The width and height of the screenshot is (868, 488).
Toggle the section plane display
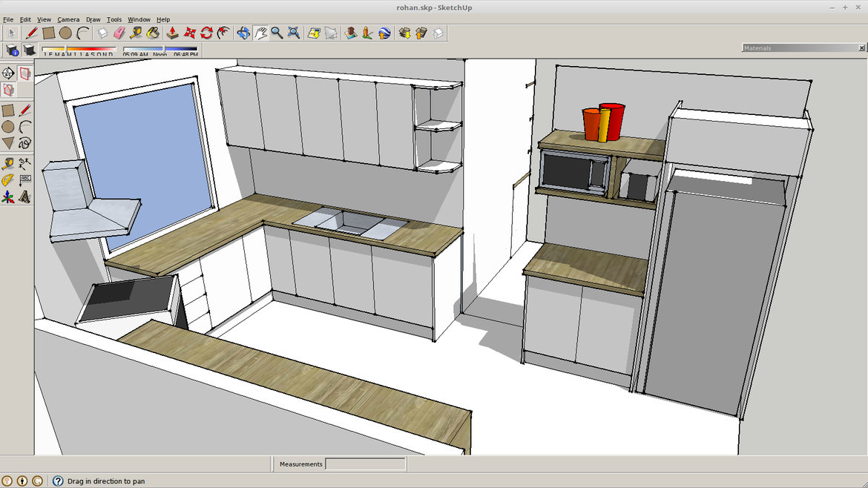click(x=25, y=73)
